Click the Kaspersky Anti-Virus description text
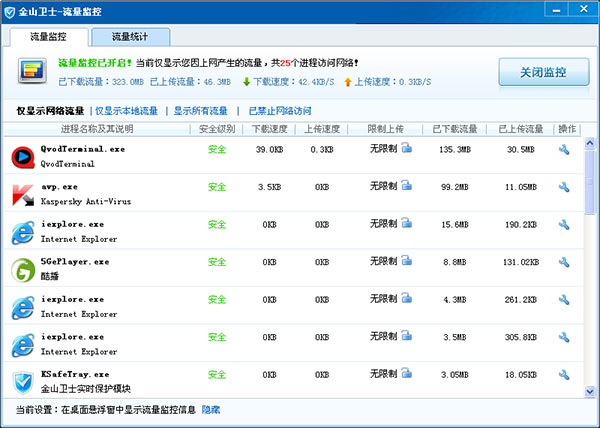 [86, 202]
